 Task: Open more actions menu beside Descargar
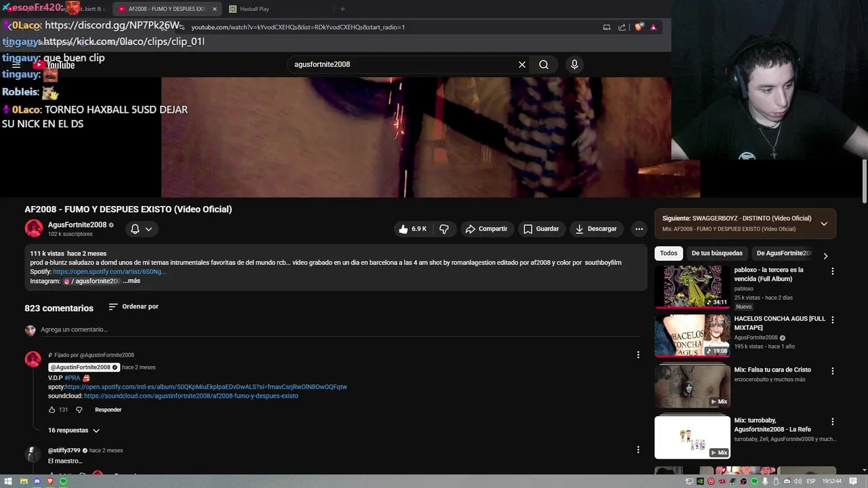(x=639, y=229)
